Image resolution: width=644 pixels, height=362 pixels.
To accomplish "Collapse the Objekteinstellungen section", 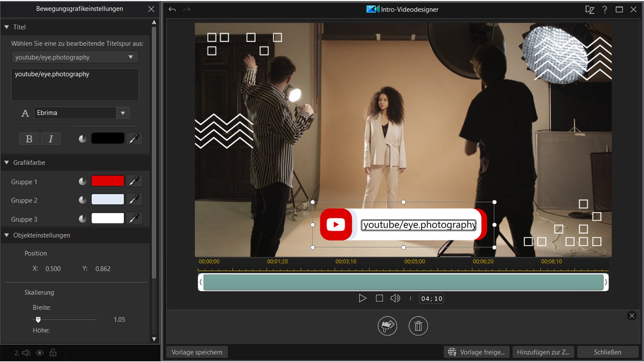I will 6,235.
